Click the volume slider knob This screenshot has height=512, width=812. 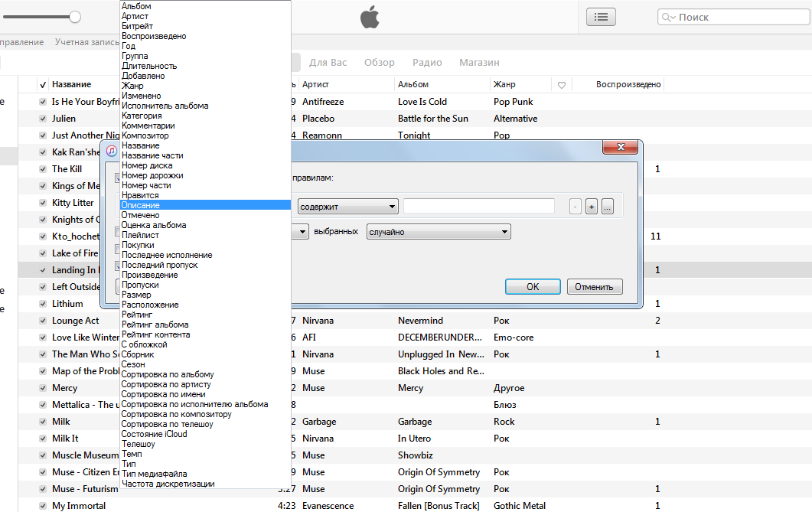click(x=75, y=17)
